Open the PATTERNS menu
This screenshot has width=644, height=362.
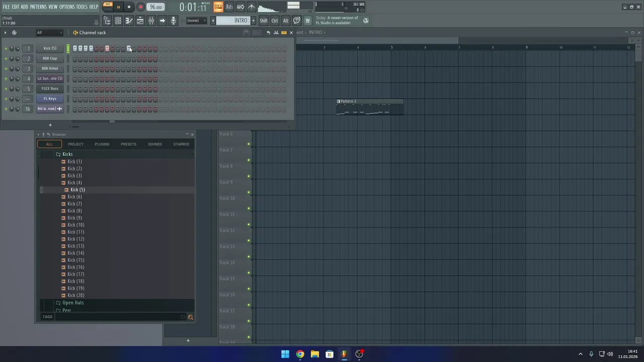[x=38, y=7]
